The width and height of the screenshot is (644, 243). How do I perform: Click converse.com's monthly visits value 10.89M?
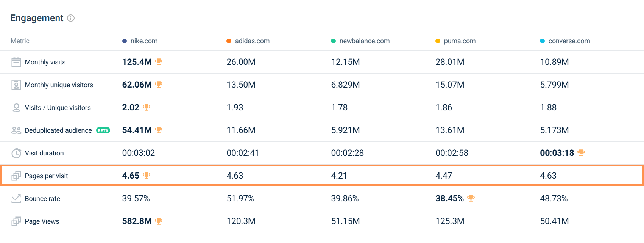click(x=554, y=62)
